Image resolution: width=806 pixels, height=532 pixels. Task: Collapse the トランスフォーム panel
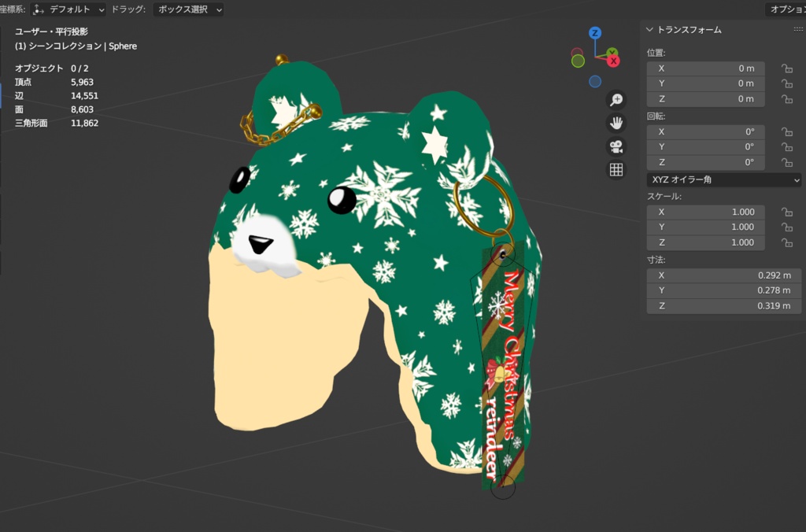click(649, 30)
